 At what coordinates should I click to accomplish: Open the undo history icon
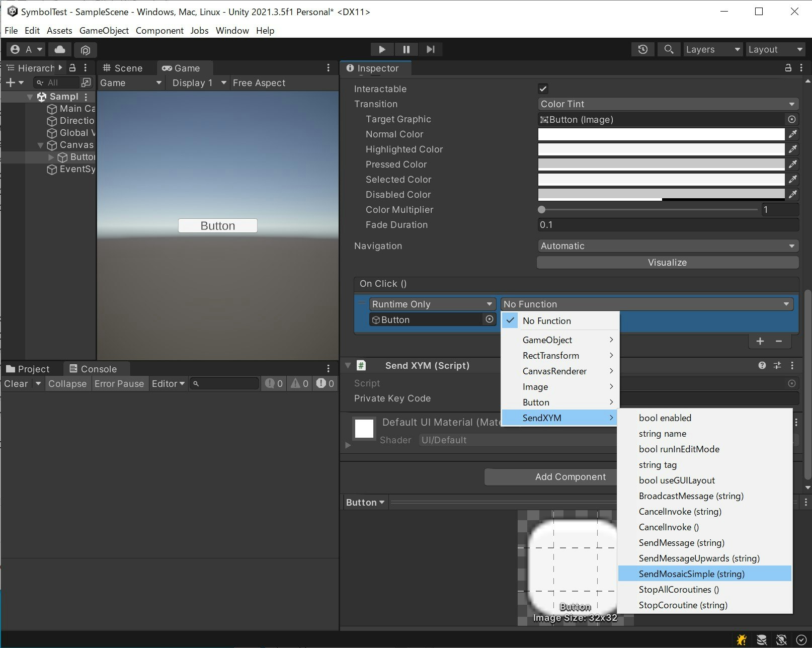(642, 49)
